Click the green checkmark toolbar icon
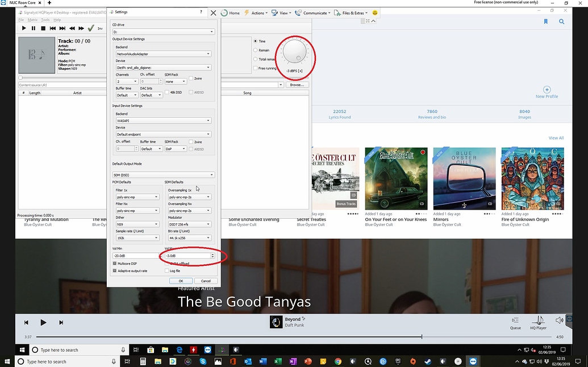Viewport: 588px width, 367px height. tap(91, 28)
